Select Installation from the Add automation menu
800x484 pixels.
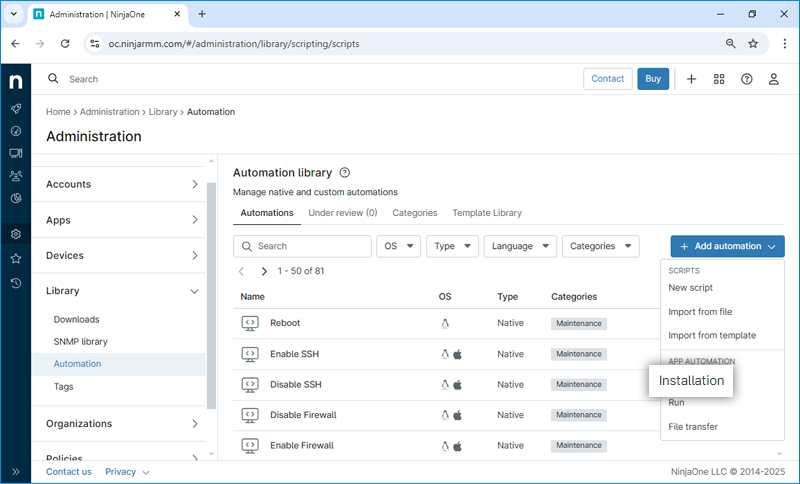coord(691,381)
